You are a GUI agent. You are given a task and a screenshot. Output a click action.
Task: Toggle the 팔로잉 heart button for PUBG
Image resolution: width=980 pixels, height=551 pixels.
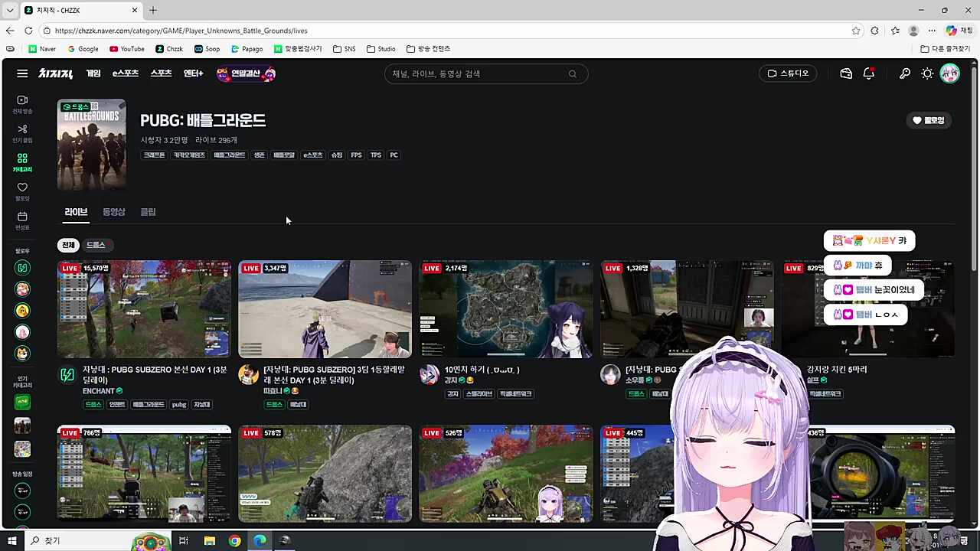(x=928, y=120)
